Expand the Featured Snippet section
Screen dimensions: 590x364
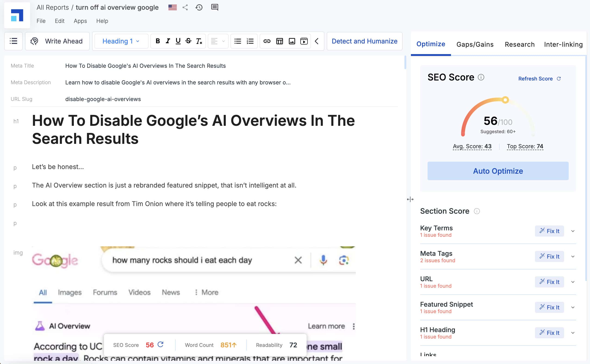pos(573,307)
